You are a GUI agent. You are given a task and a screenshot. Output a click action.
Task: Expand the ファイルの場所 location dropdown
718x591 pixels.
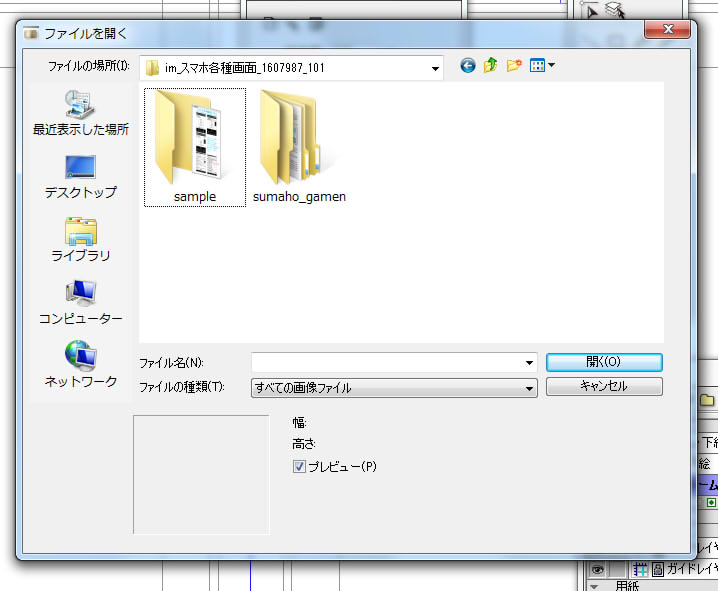pyautogui.click(x=435, y=69)
